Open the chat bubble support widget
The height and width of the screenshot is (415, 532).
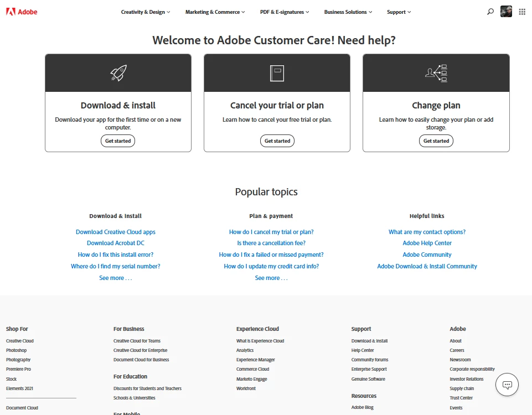[x=507, y=385]
